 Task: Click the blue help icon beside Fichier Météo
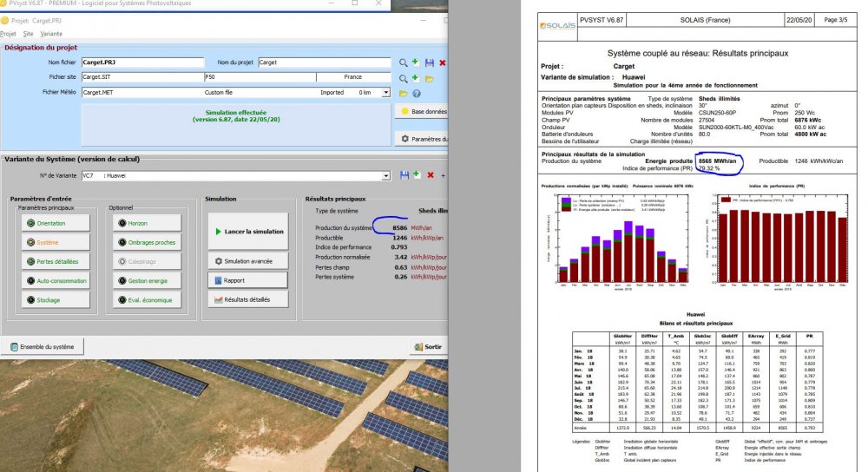point(417,93)
